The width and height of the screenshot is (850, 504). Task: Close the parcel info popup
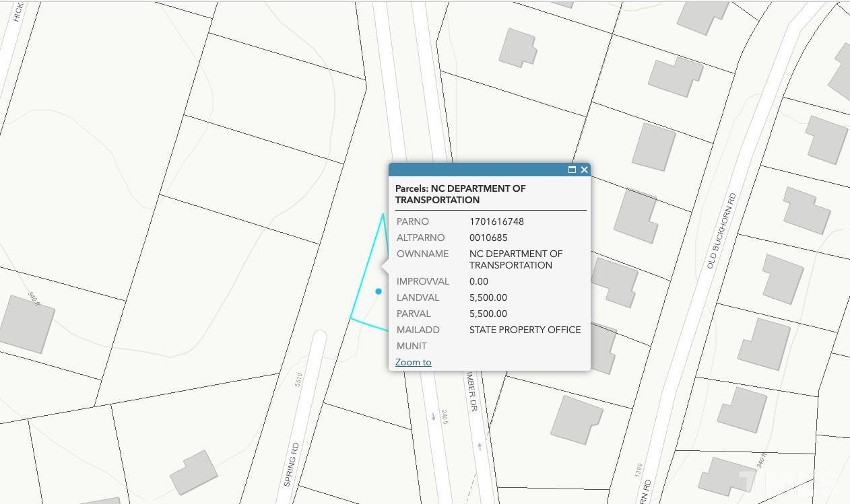point(584,170)
